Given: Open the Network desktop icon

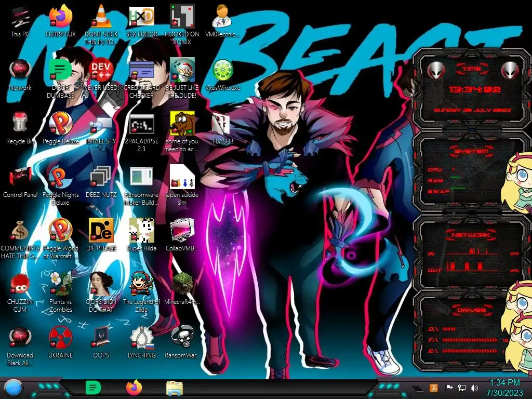Looking at the screenshot, I should (20, 70).
